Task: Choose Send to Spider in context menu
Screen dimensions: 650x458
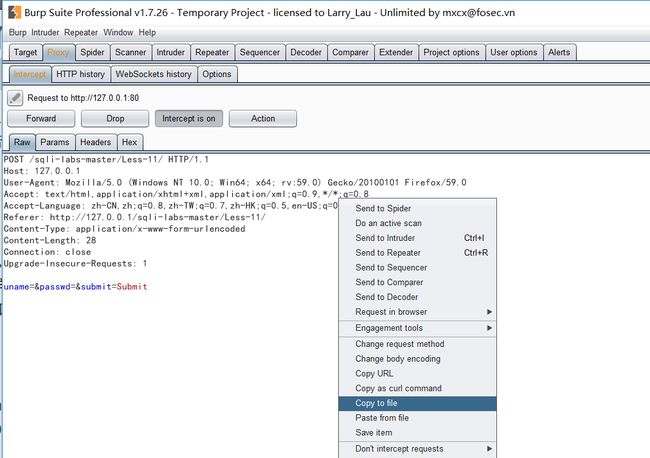Action: [x=417, y=208]
